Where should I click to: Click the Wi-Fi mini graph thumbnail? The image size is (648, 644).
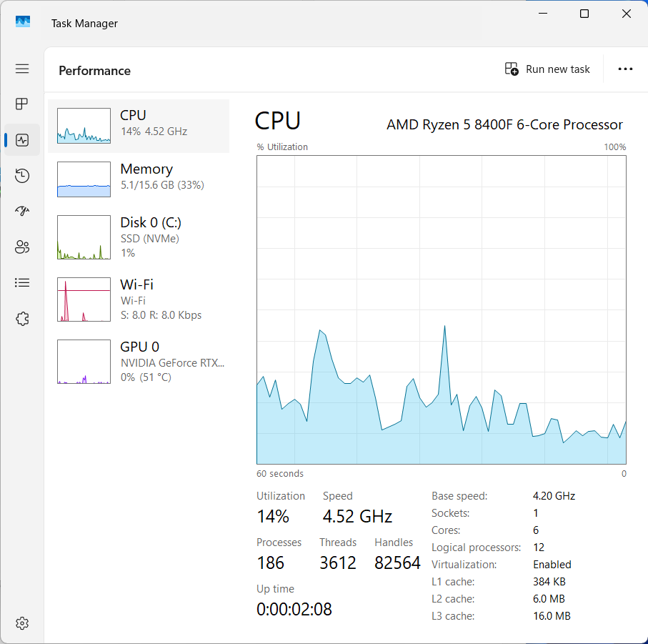click(84, 299)
